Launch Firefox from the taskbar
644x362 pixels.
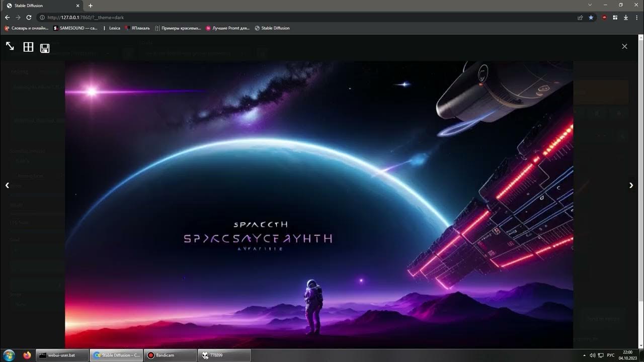click(x=27, y=355)
